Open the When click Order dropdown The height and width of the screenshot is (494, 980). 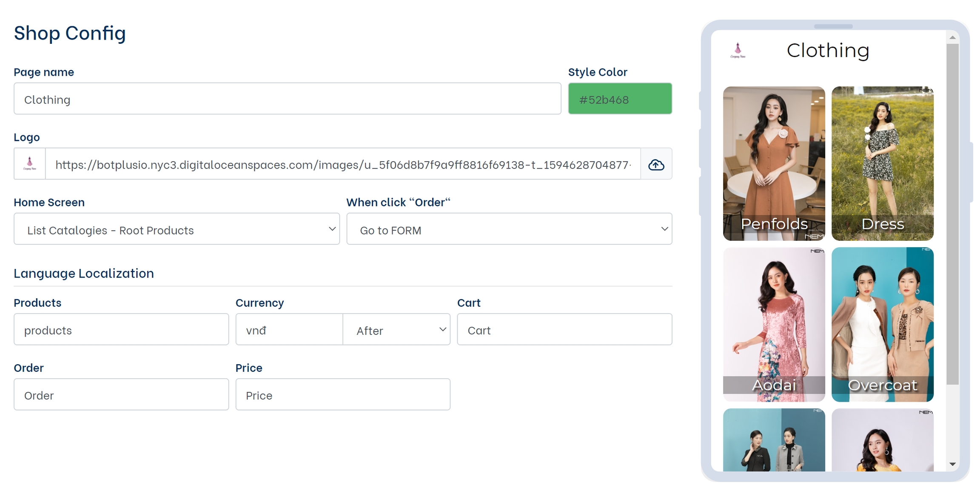pos(509,229)
